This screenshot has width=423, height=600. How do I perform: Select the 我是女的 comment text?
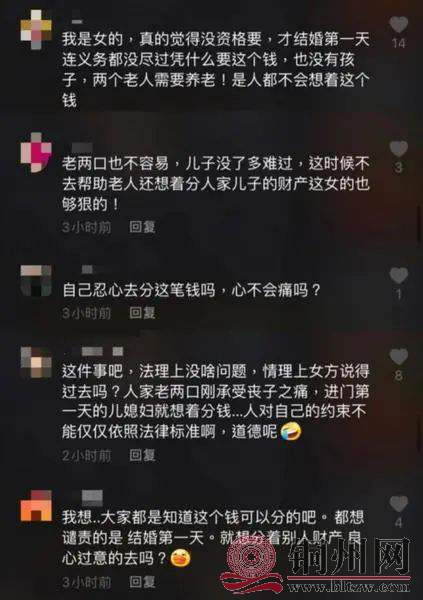pos(216,70)
